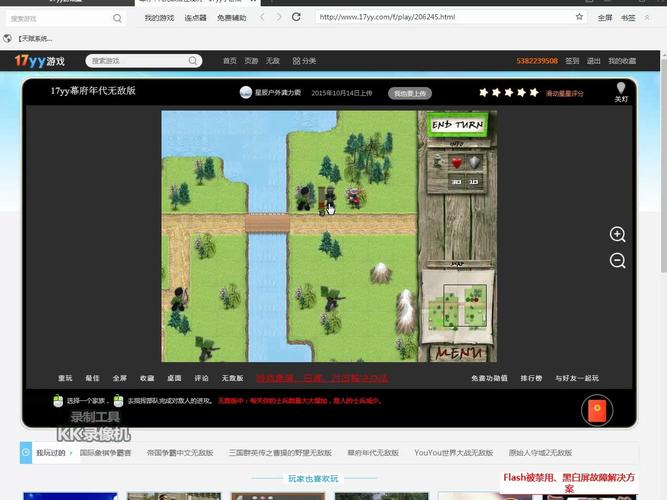Viewport: 667px width, 500px height.
Task: Click the zoom out magnifier icon
Action: 617,260
